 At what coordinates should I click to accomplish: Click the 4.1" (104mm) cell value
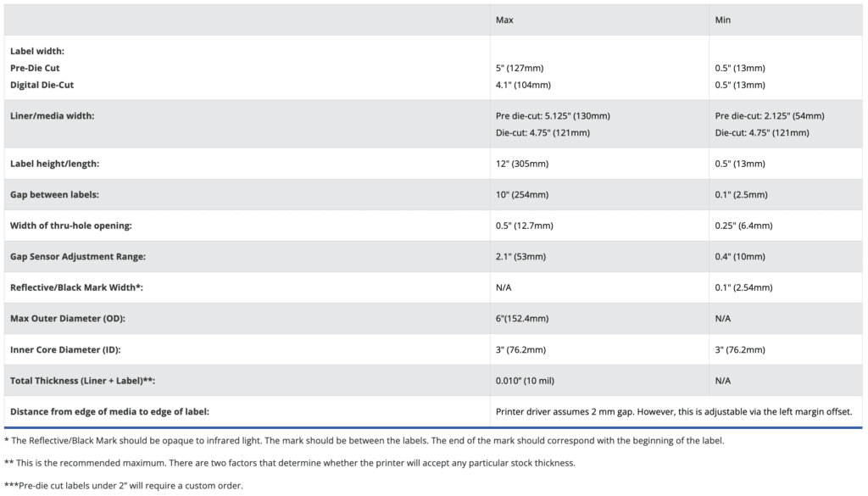coord(523,85)
